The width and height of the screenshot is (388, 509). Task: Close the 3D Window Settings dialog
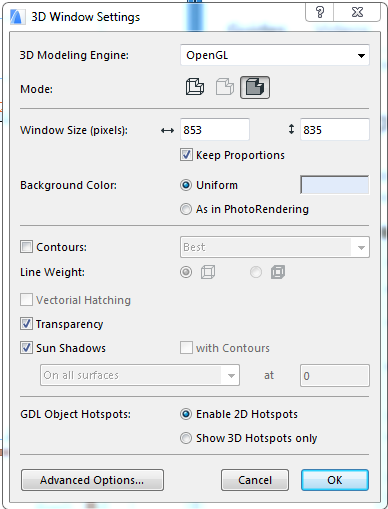click(357, 13)
